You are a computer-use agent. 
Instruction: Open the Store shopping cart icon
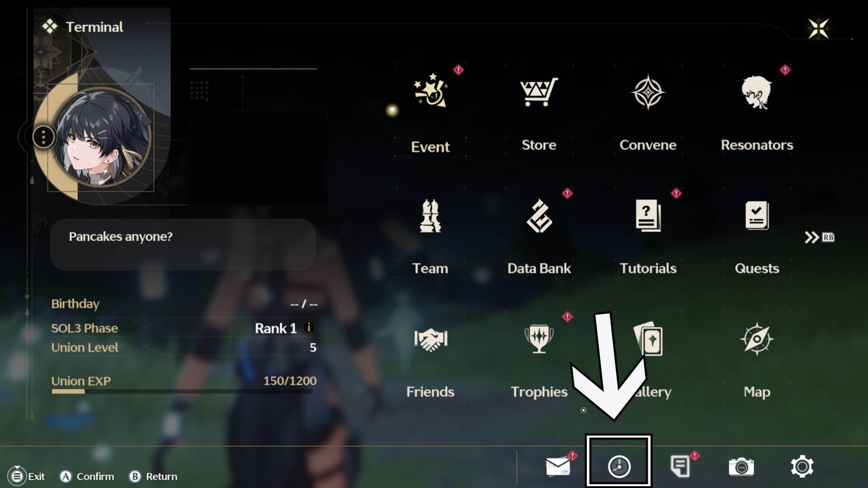pyautogui.click(x=539, y=92)
